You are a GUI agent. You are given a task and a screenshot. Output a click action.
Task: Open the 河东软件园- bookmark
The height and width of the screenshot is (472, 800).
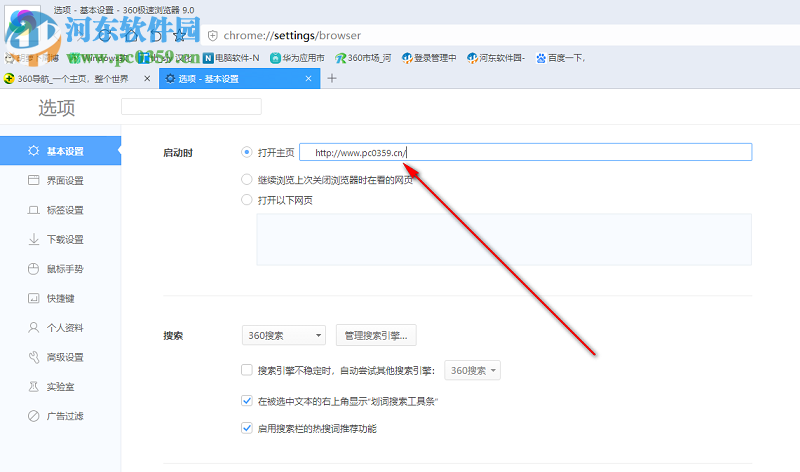(496, 58)
